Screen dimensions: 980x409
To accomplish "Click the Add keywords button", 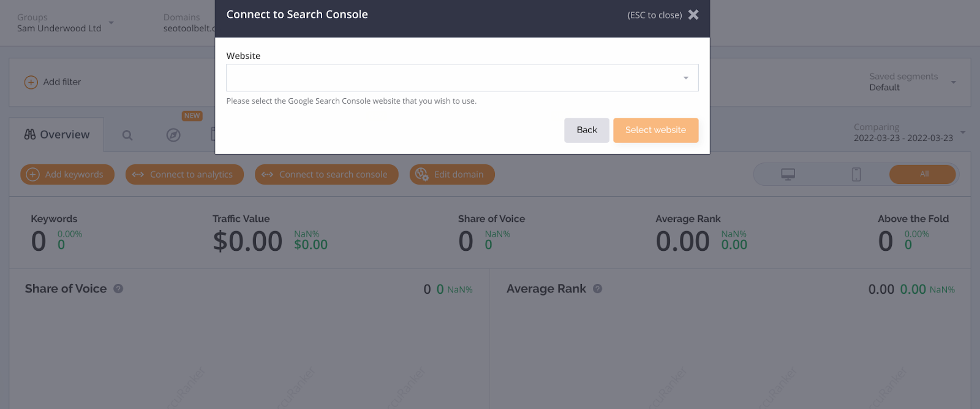I will (67, 175).
